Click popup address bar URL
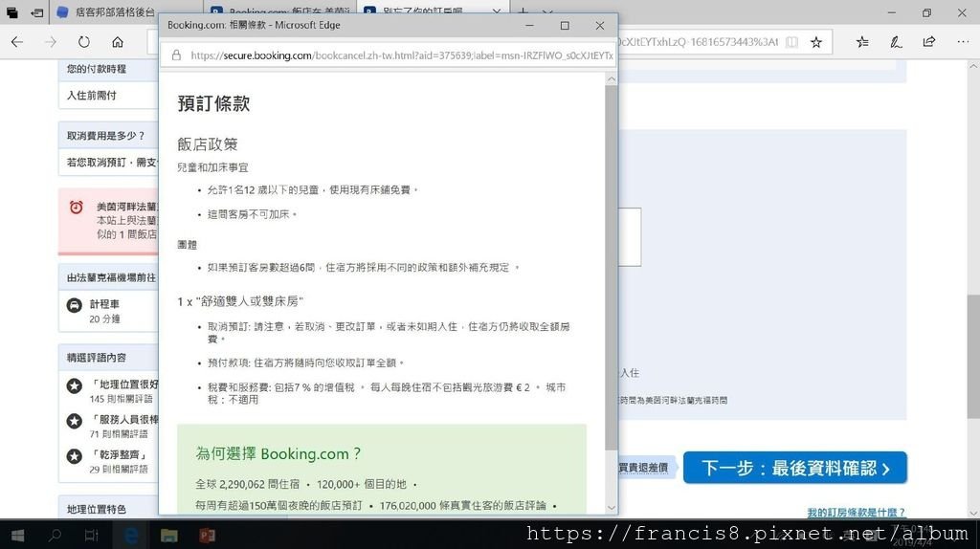 402,55
